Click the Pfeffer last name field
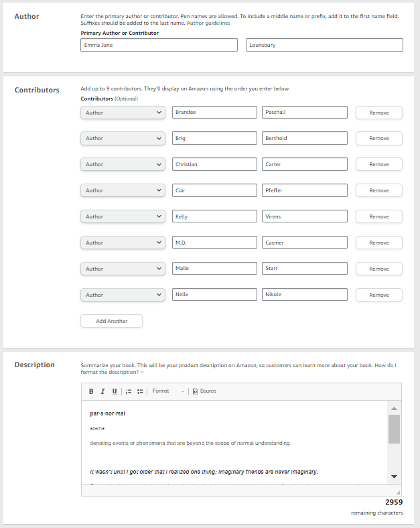 pyautogui.click(x=305, y=190)
